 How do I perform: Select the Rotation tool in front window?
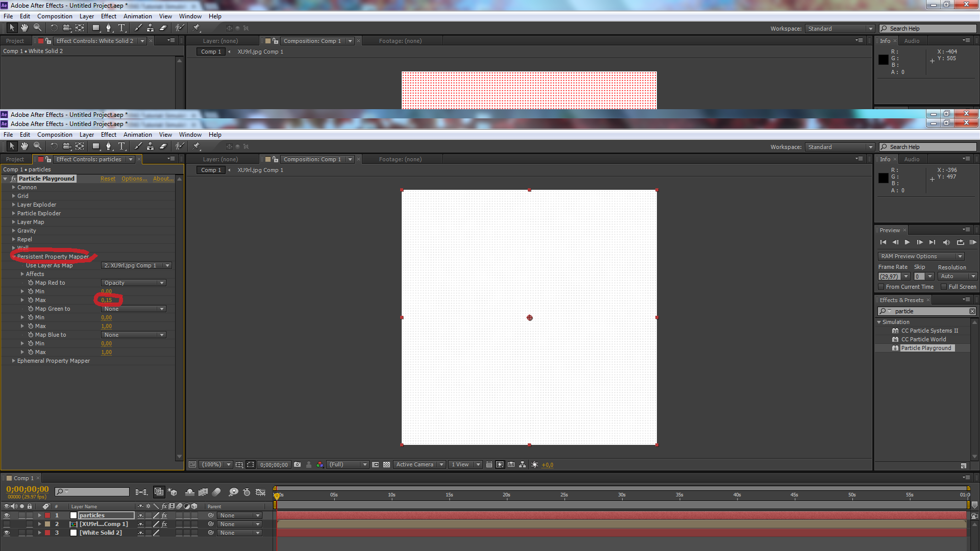(x=54, y=146)
